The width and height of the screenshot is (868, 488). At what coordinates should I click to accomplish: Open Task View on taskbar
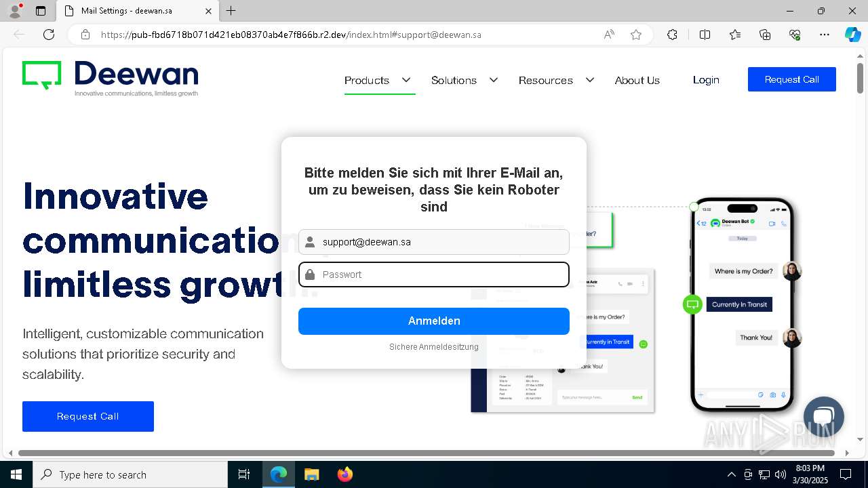244,474
